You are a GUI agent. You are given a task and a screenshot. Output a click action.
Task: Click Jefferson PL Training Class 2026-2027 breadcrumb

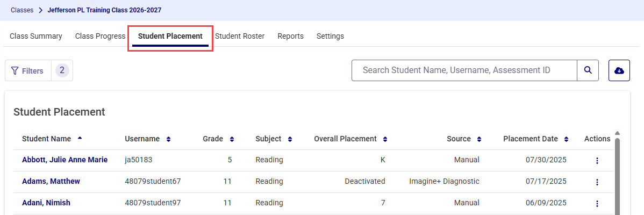104,10
